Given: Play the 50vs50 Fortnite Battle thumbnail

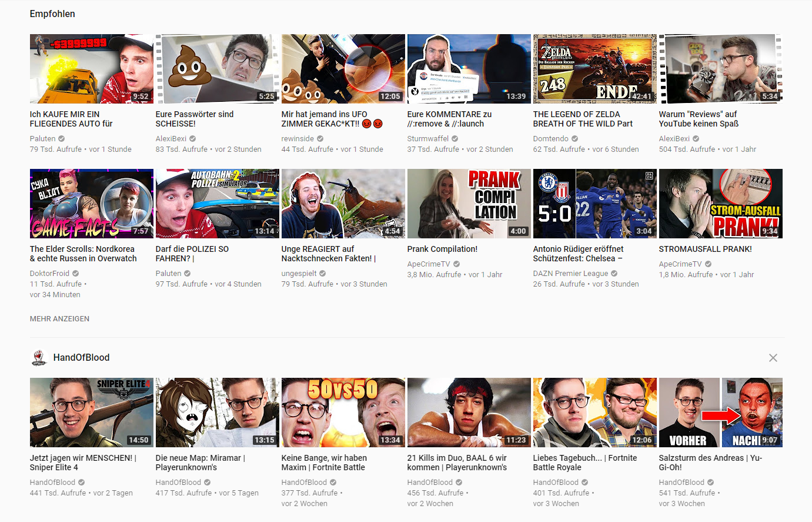Looking at the screenshot, I should [343, 413].
